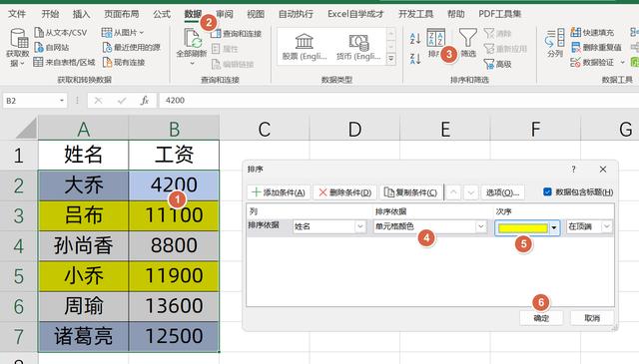Open 全部刷新 dropdown arrow
This screenshot has height=364, width=639.
[x=192, y=64]
